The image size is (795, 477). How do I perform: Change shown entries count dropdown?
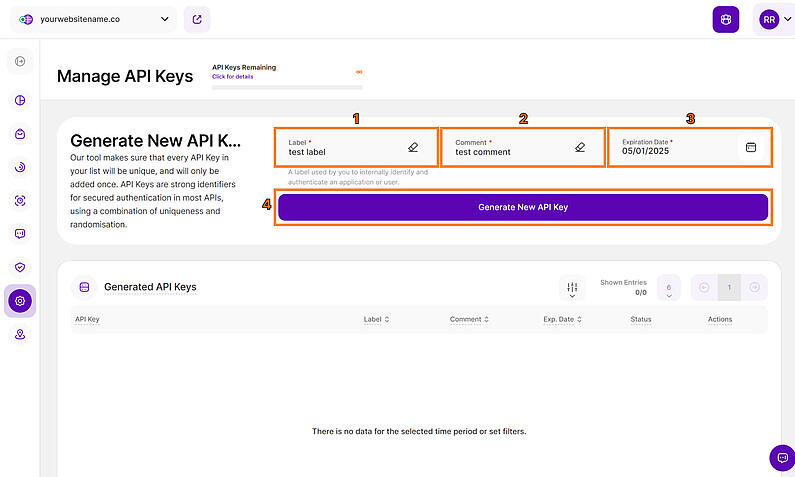pyautogui.click(x=669, y=288)
